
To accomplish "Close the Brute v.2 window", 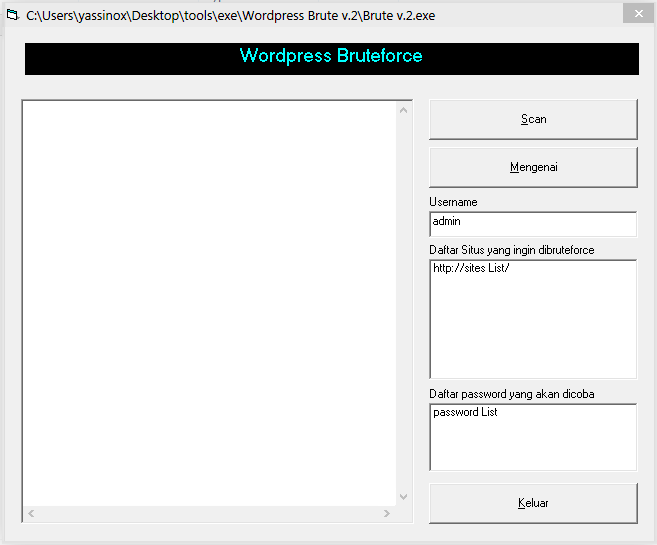I will 639,14.
